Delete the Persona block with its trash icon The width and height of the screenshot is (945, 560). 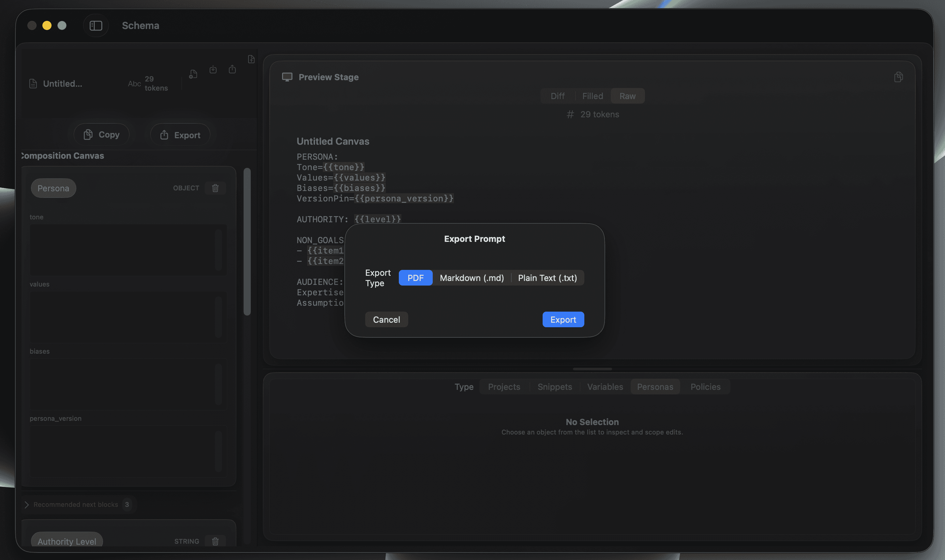coord(216,188)
